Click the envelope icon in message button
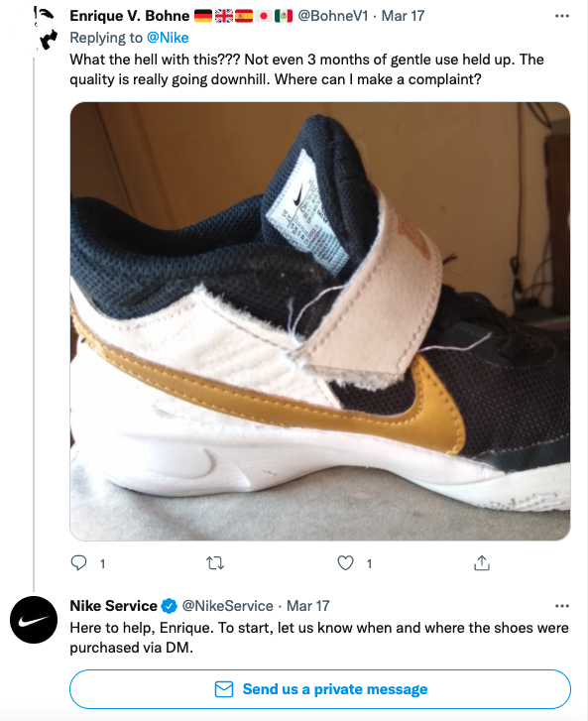 tap(224, 689)
